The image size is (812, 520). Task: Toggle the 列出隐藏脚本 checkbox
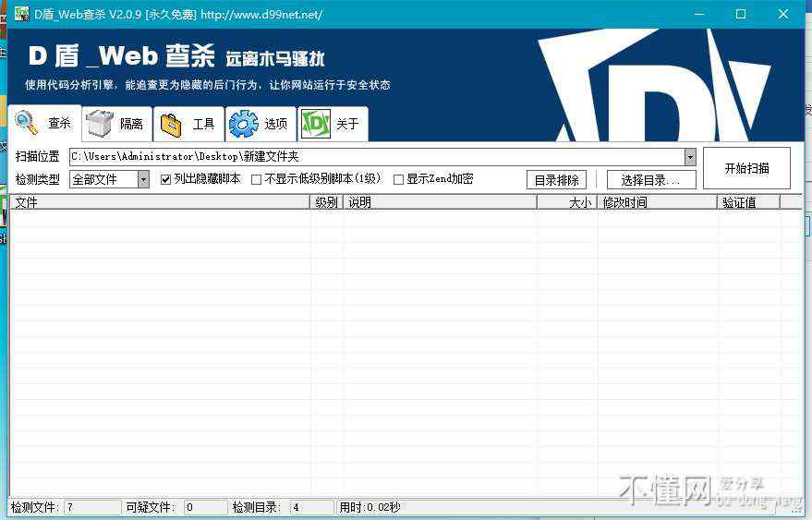(x=166, y=179)
